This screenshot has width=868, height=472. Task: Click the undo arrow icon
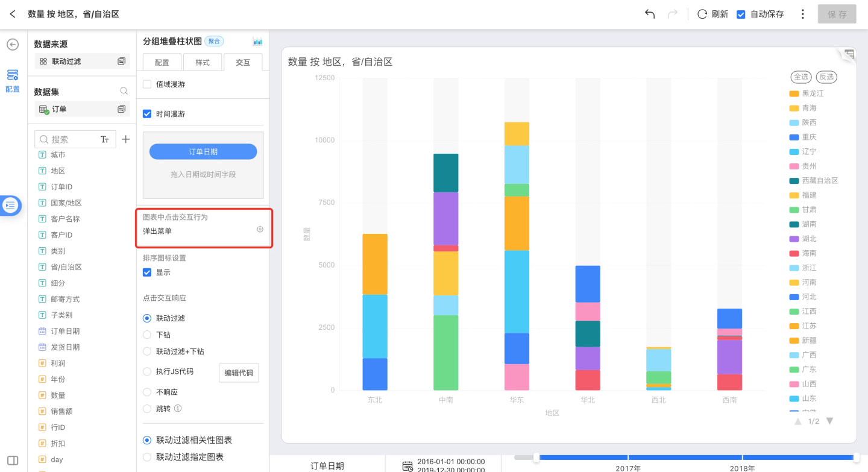tap(650, 14)
